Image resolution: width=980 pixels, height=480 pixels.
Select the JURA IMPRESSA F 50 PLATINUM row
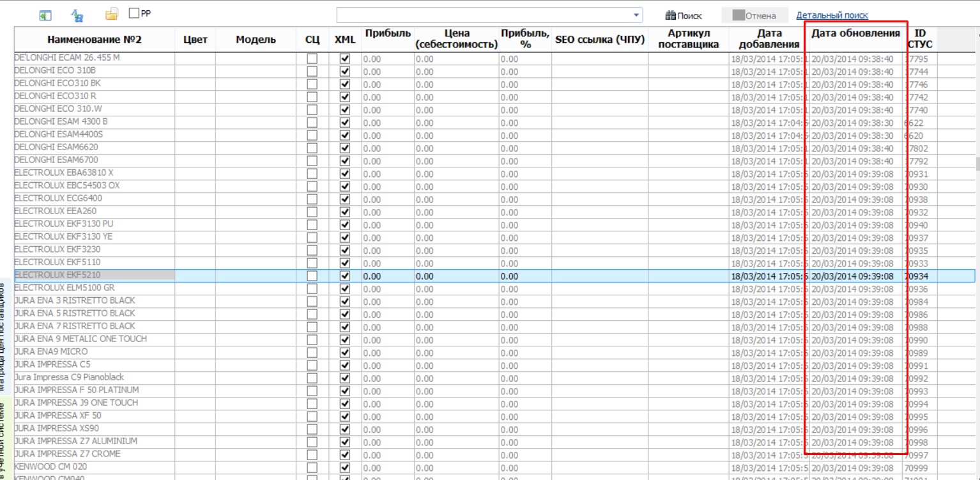77,390
